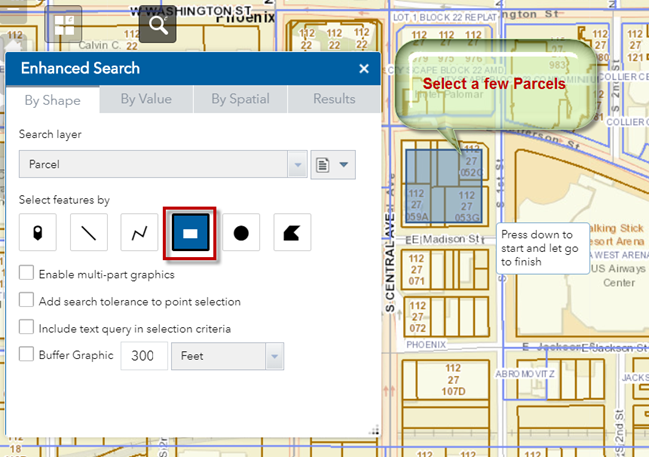Enable the Buffer Graphic checkbox

[x=26, y=354]
